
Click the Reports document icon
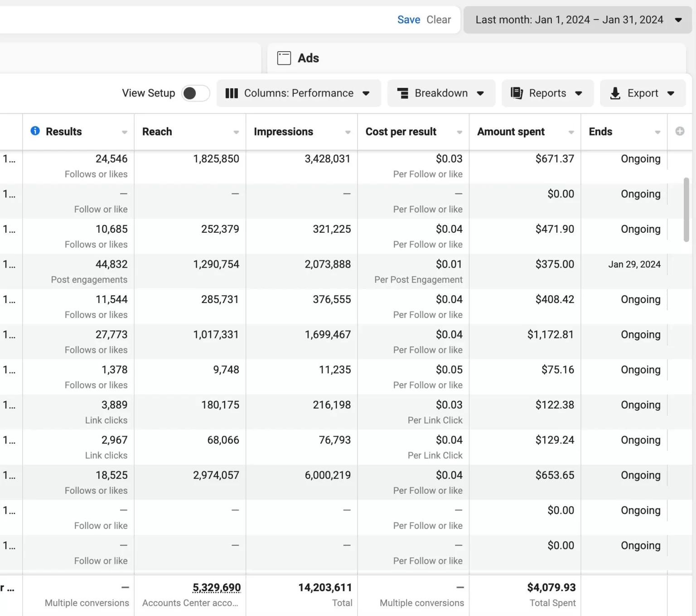coord(517,93)
